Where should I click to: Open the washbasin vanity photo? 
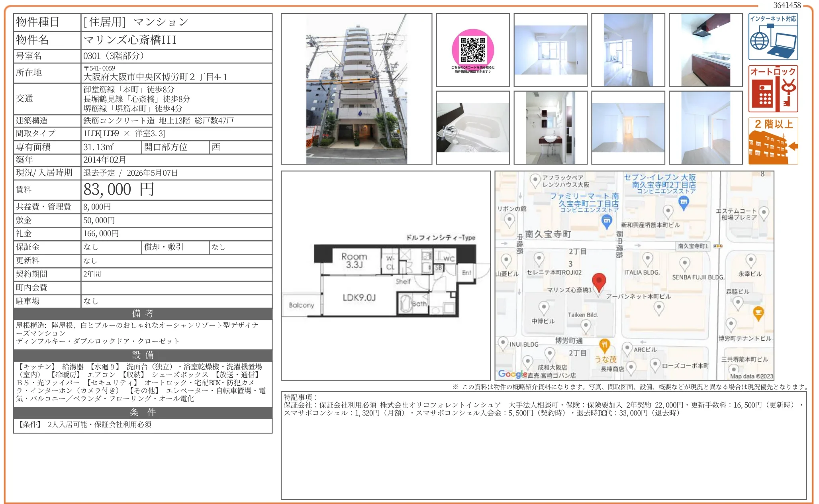(x=550, y=127)
